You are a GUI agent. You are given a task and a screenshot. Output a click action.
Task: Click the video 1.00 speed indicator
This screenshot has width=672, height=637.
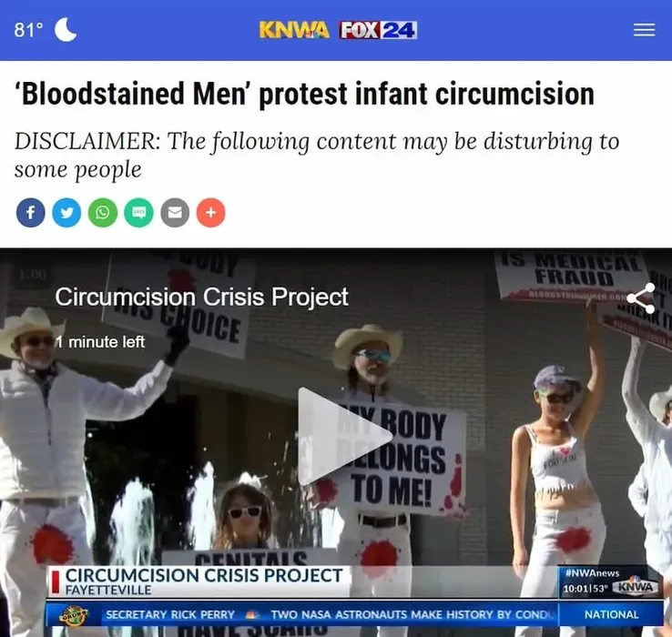click(x=33, y=274)
